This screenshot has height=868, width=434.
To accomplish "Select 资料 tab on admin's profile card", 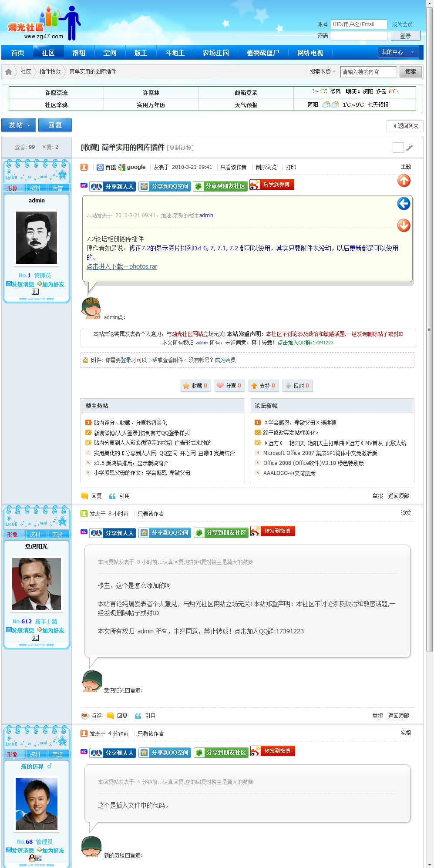I will pos(35,188).
